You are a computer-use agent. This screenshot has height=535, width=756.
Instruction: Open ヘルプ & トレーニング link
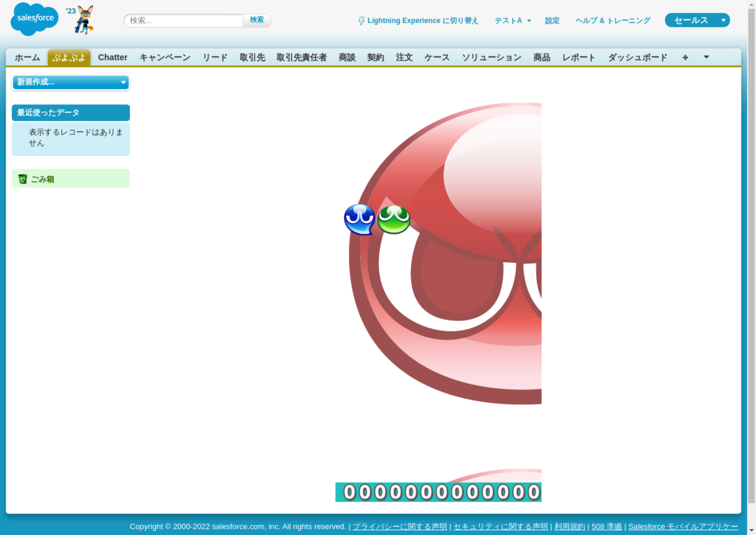(613, 21)
